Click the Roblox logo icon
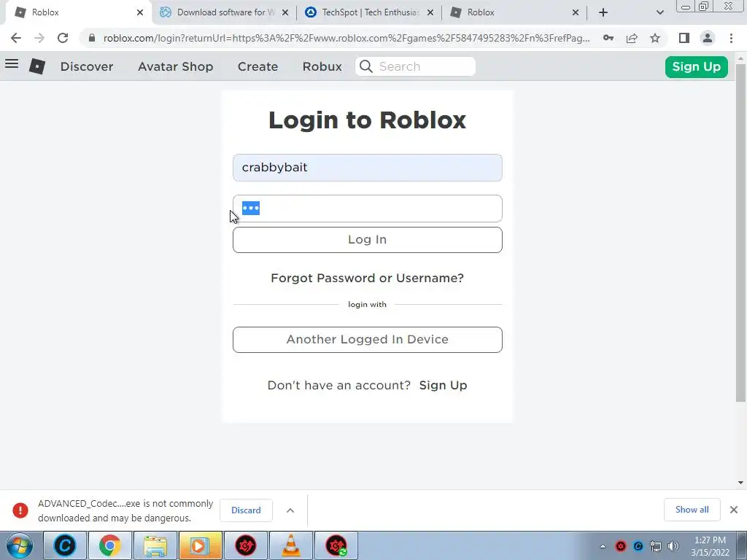 click(x=37, y=66)
